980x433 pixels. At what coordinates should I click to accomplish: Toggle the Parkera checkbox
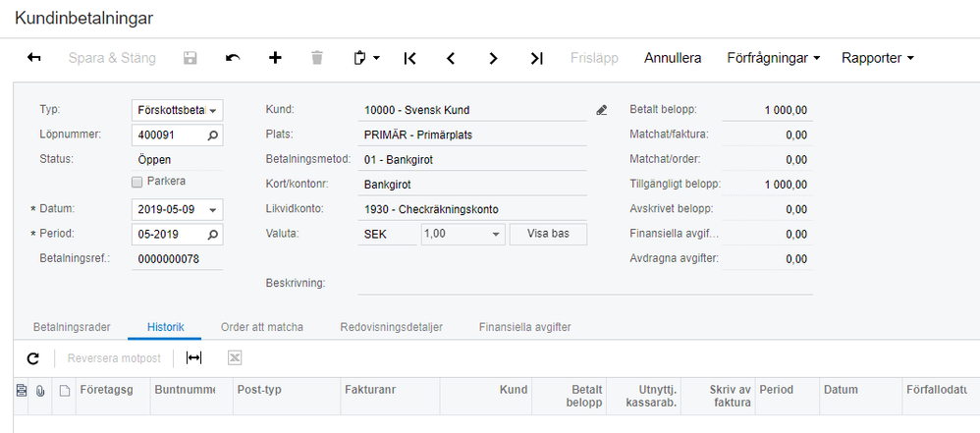[137, 181]
